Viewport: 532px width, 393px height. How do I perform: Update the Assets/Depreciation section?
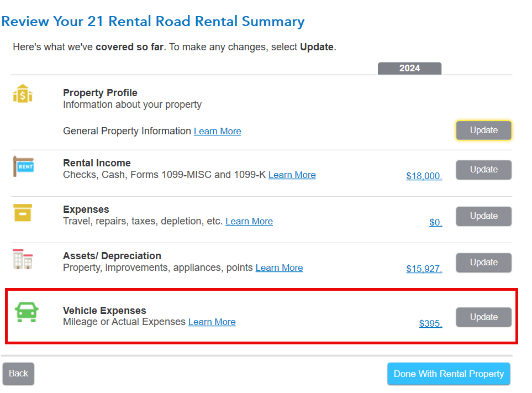[483, 263]
